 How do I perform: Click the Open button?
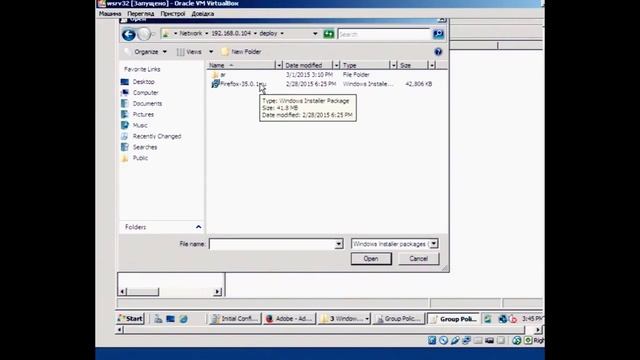[371, 259]
